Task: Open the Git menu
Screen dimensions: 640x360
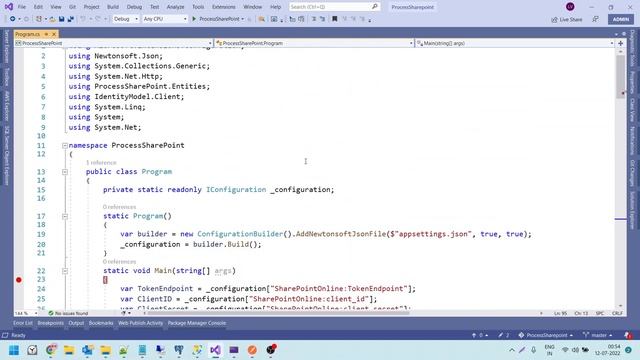Action: (72, 7)
